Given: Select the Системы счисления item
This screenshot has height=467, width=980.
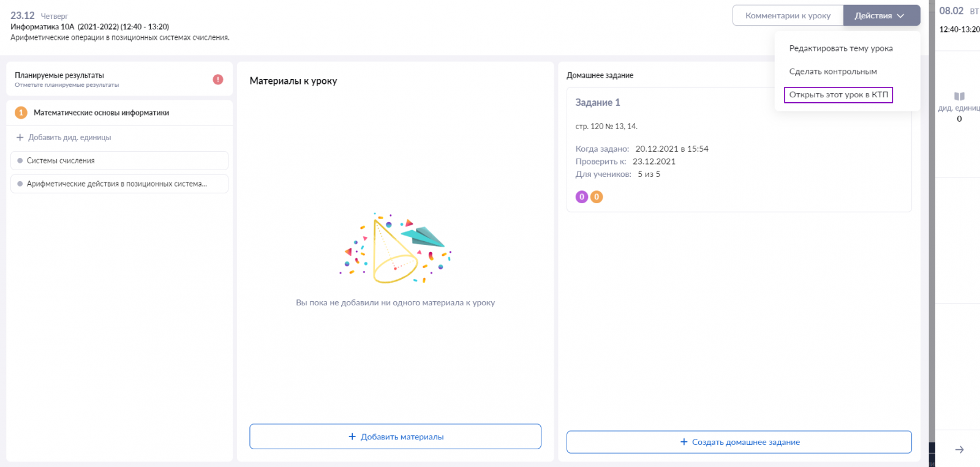Looking at the screenshot, I should [x=119, y=160].
